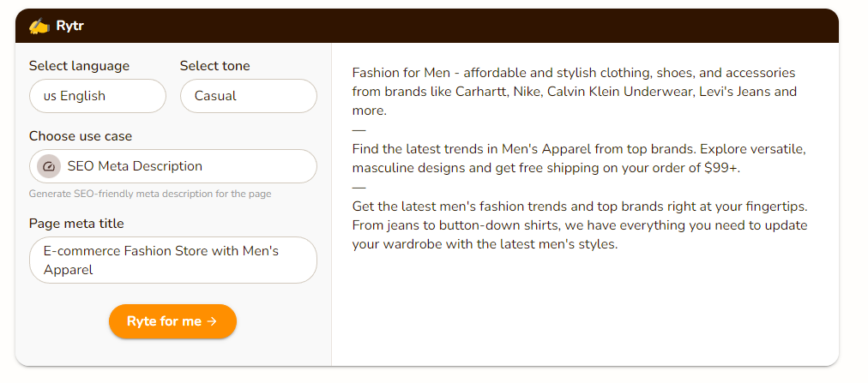868x383 pixels.
Task: Click the SEO-friendly meta description hint text
Action: [150, 194]
